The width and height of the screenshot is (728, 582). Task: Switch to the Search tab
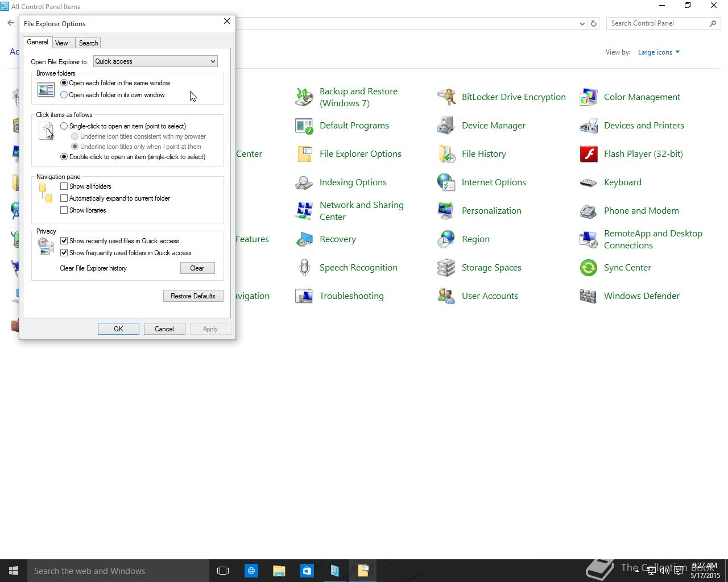88,43
